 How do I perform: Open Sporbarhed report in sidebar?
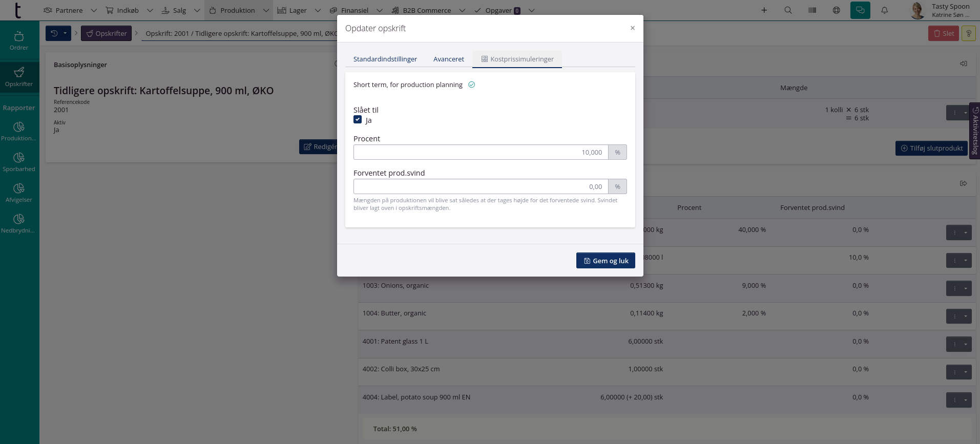[19, 162]
